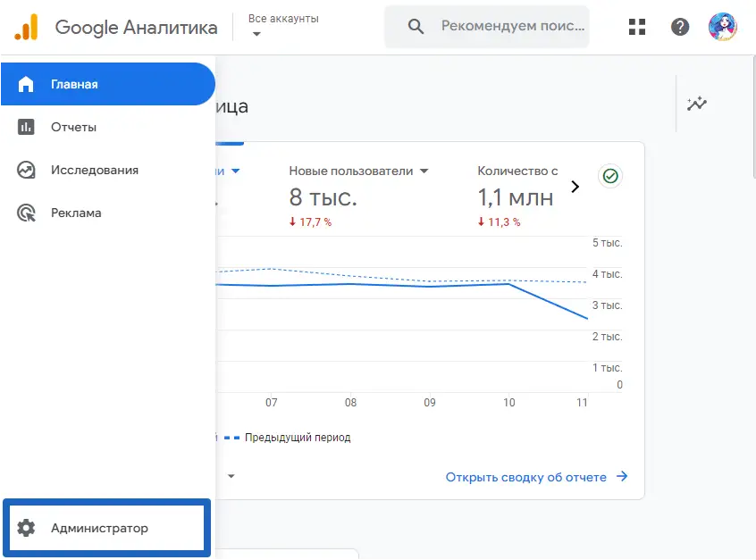
Task: Click the magnifier search icon
Action: 416,27
